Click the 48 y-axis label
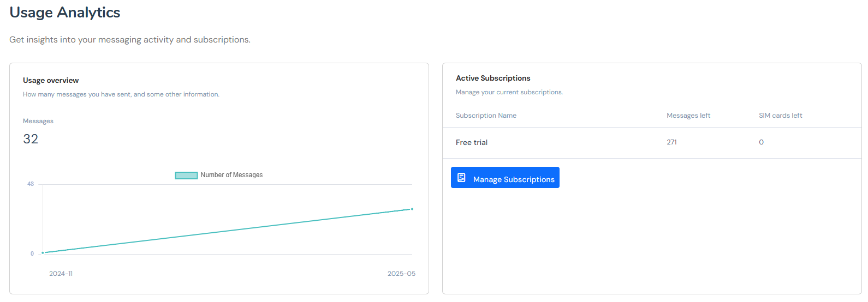Screen dimensions: 868x302 coord(31,184)
